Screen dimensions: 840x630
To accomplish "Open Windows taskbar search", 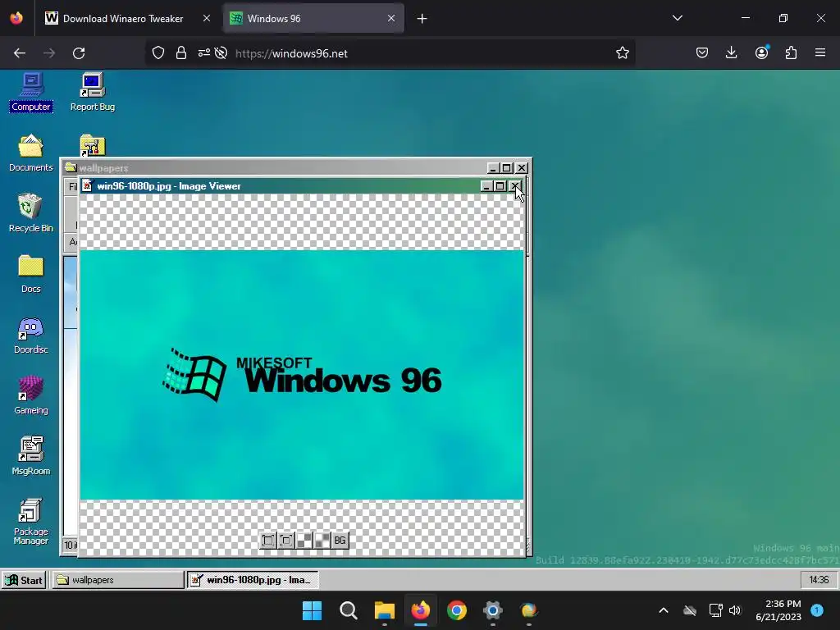I will point(348,610).
